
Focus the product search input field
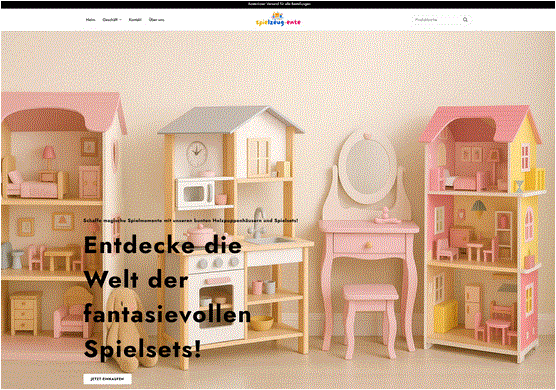coord(437,20)
